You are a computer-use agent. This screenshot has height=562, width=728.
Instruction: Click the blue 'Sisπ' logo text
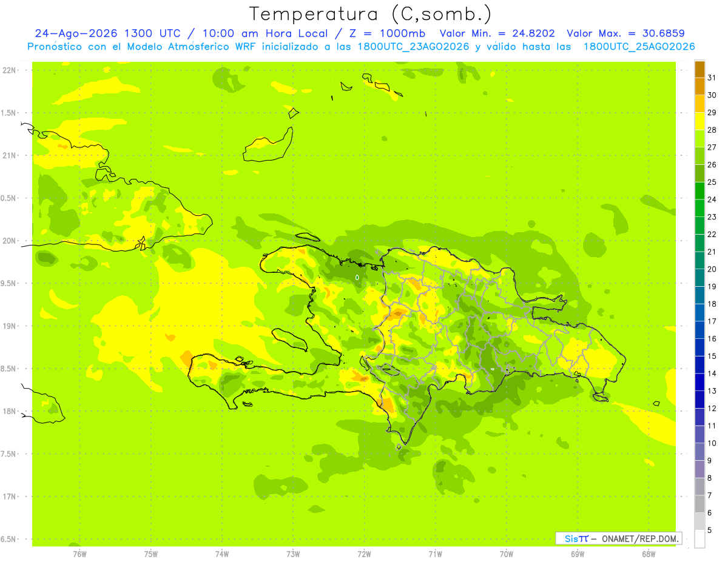(x=576, y=538)
